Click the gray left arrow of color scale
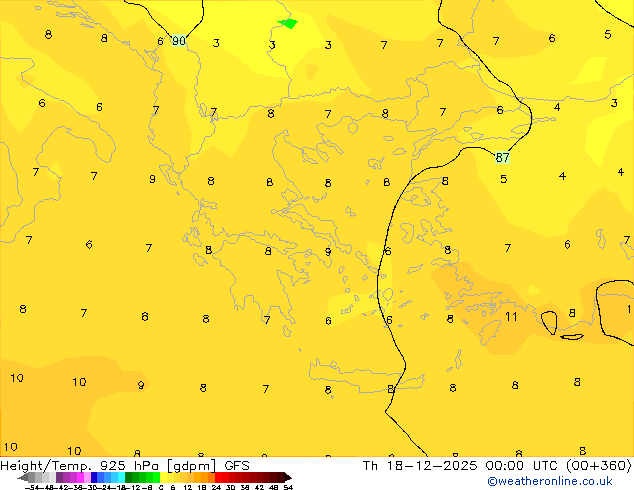The width and height of the screenshot is (634, 490). [x=23, y=478]
